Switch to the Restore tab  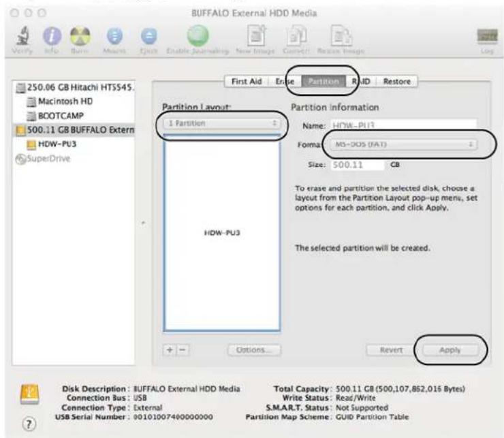396,81
